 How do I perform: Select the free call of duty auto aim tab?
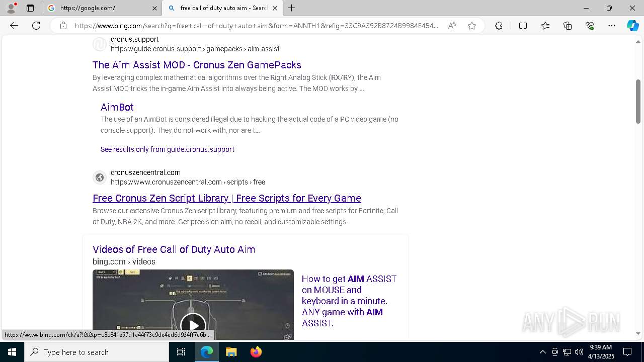point(222,8)
